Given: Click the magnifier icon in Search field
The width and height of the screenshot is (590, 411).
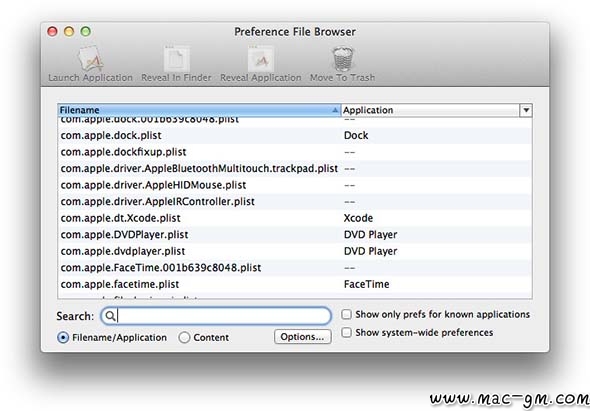Looking at the screenshot, I should [x=109, y=316].
